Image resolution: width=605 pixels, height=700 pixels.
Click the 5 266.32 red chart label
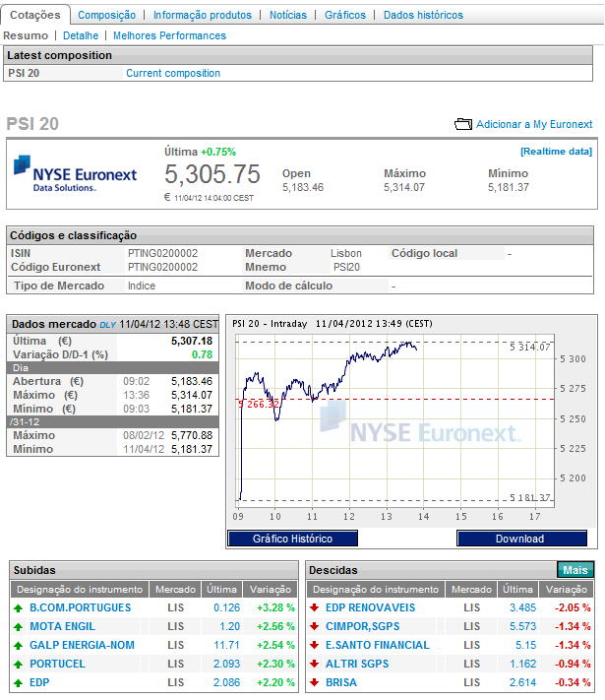(259, 404)
